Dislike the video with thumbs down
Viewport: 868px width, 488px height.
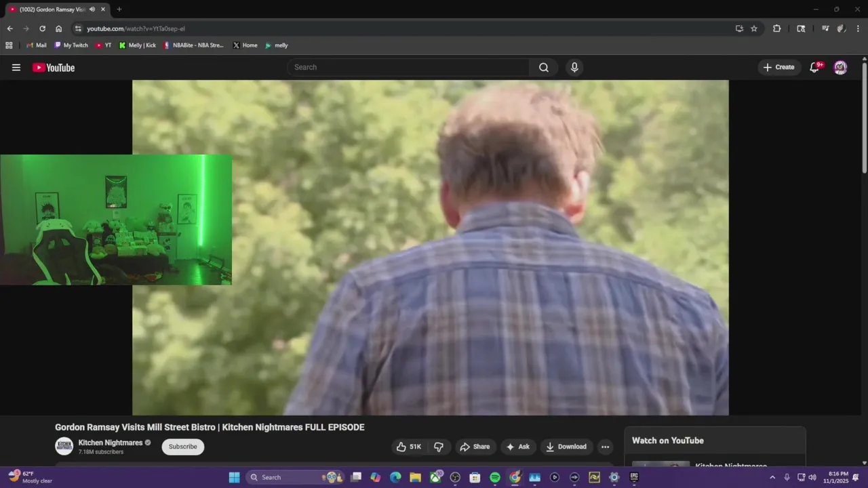click(439, 447)
